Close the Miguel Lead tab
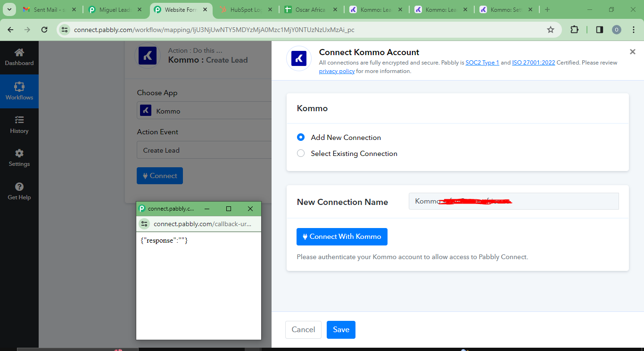The width and height of the screenshot is (644, 351). point(140,9)
